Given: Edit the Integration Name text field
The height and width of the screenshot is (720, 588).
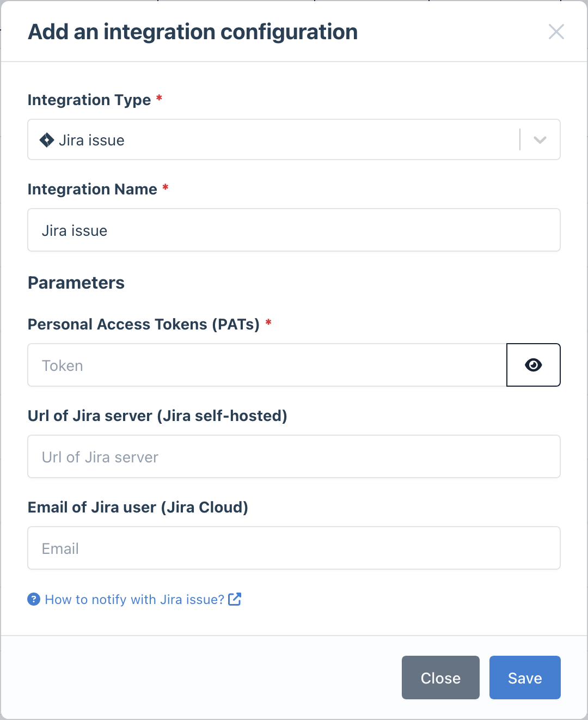Looking at the screenshot, I should 294,230.
